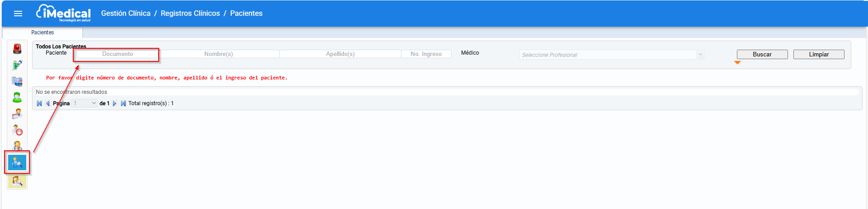This screenshot has width=868, height=209.
Task: Click the No. Ingreso field
Action: point(426,54)
